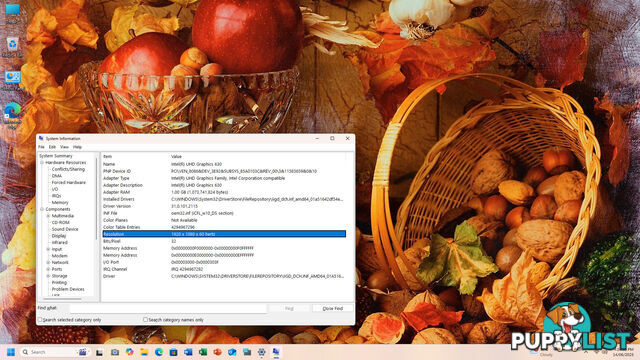Image resolution: width=640 pixels, height=360 pixels.
Task: Open Microsoft Store from the taskbar
Action: (x=173, y=352)
